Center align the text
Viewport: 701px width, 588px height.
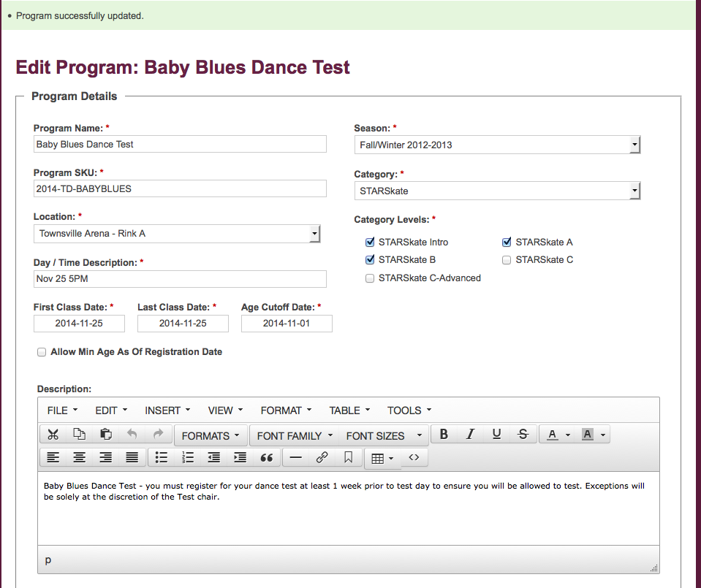[80, 457]
